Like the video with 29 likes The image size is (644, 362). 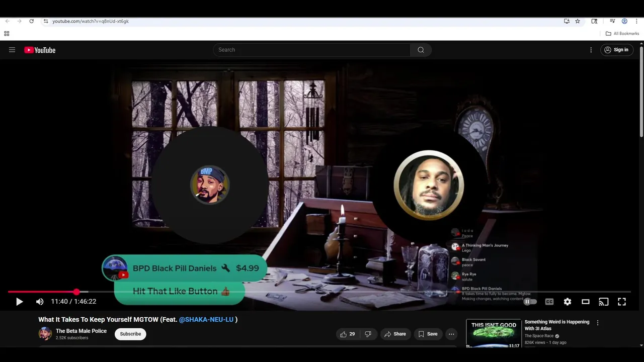[348, 334]
